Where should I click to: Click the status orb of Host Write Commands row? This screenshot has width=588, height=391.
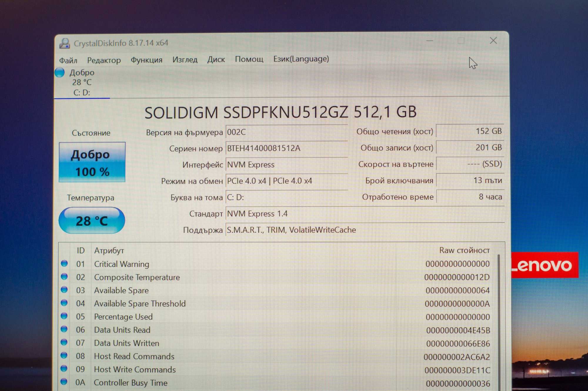click(64, 368)
